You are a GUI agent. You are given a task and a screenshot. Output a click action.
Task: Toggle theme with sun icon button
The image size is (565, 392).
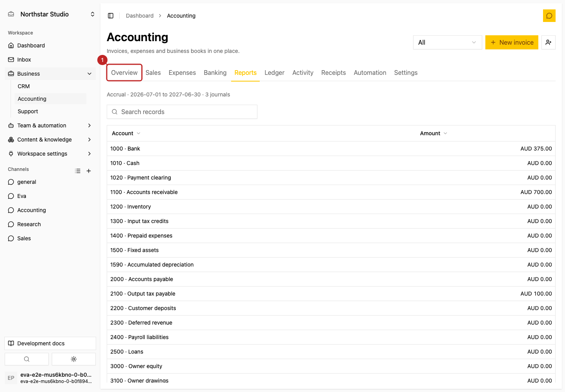74,359
